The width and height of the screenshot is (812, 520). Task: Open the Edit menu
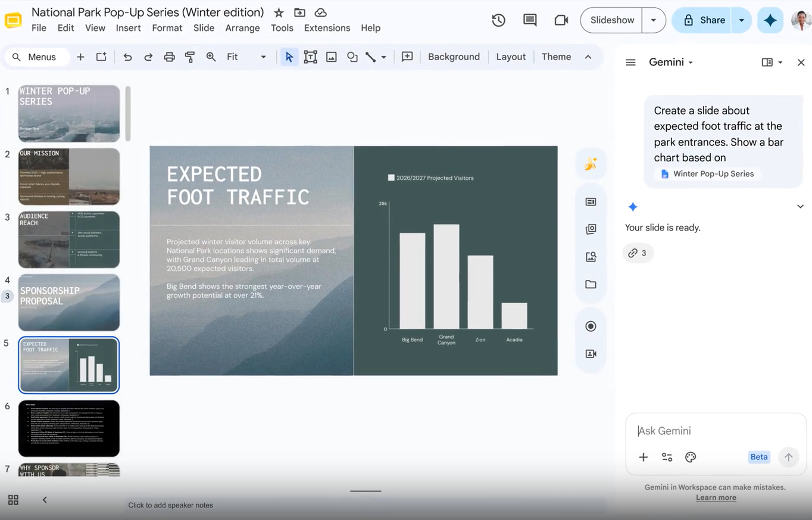tap(66, 28)
